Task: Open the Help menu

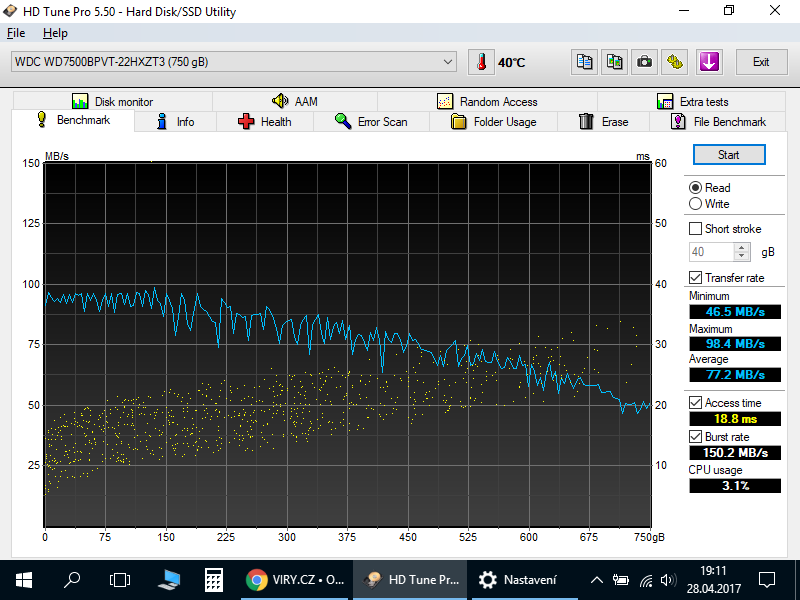Action: (x=55, y=33)
